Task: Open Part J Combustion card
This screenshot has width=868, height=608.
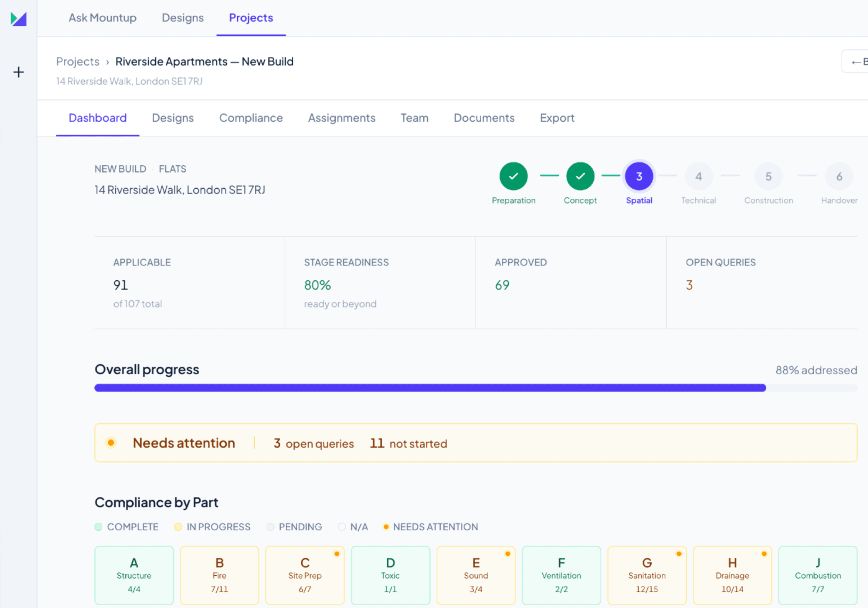Action: pyautogui.click(x=818, y=575)
